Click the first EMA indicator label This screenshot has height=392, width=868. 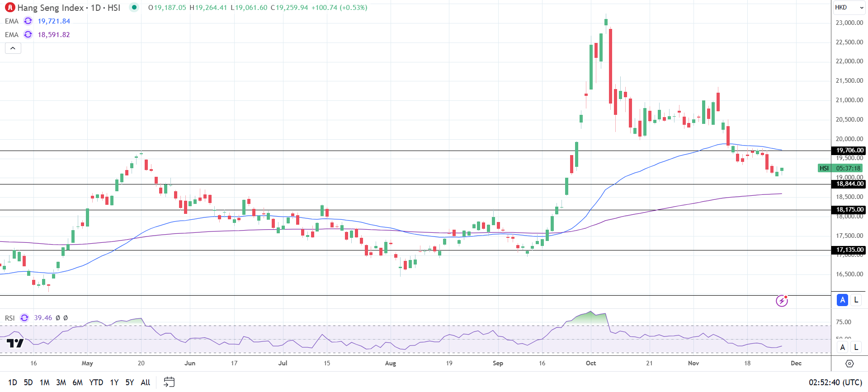(x=12, y=21)
